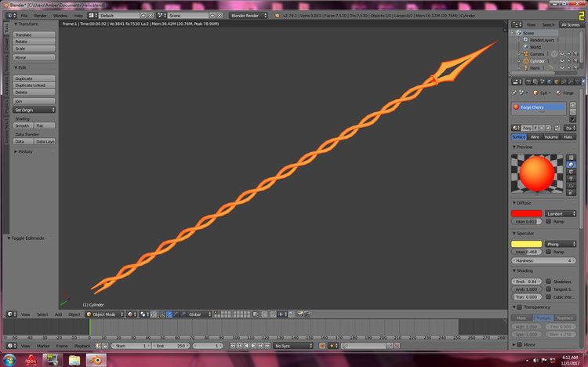Click the Duplicate Linked button

click(34, 85)
